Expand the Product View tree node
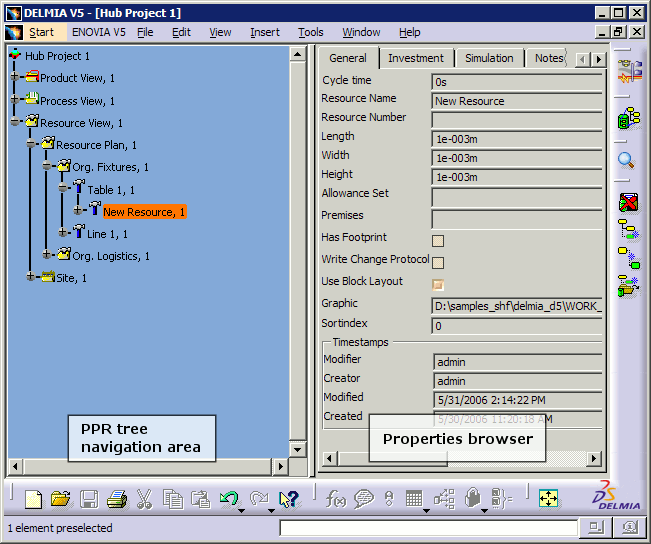 point(16,78)
